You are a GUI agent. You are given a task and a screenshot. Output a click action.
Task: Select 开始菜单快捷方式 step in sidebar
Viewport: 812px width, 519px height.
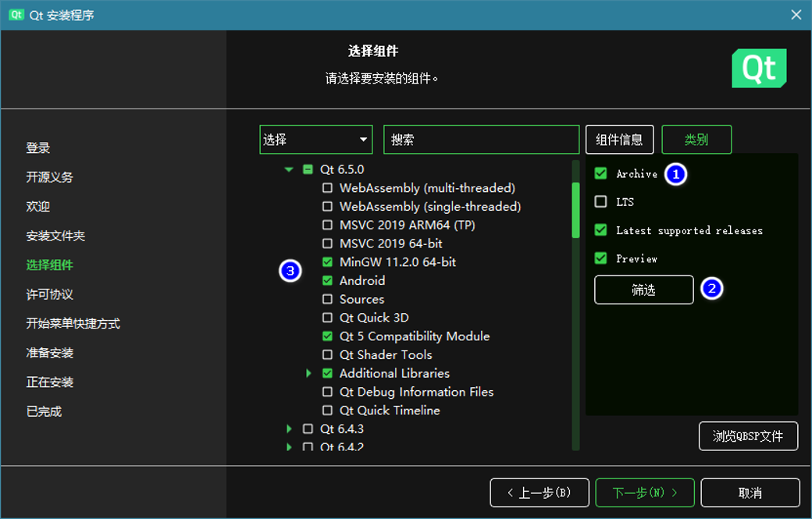tap(73, 323)
